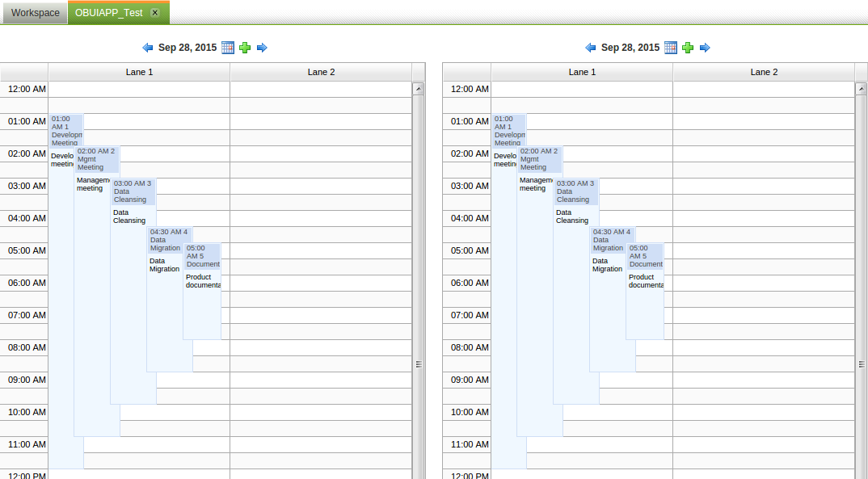Viewport: 868px width, 479px height.
Task: Go to next day in left calendar
Action: pyautogui.click(x=262, y=48)
